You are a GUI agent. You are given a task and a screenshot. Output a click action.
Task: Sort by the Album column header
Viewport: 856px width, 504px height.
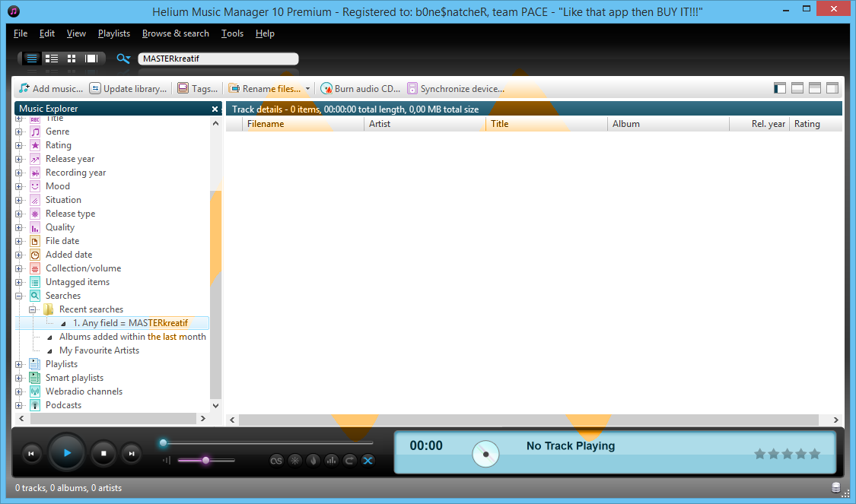click(668, 124)
